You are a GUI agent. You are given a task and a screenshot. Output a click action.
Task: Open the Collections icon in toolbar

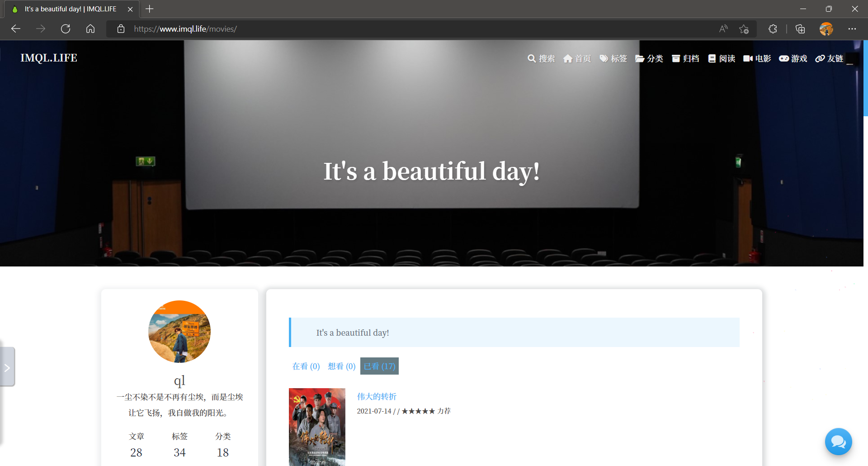coord(800,29)
